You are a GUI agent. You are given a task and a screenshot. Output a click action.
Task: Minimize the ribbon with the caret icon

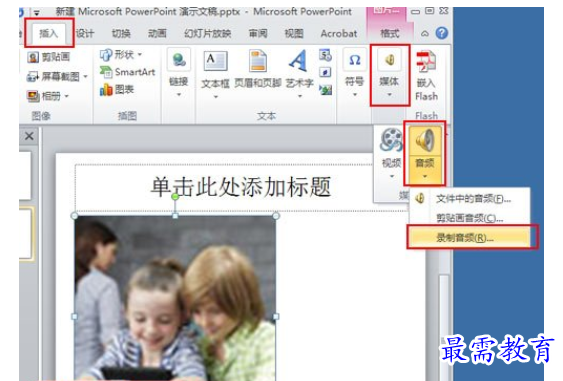coord(425,34)
